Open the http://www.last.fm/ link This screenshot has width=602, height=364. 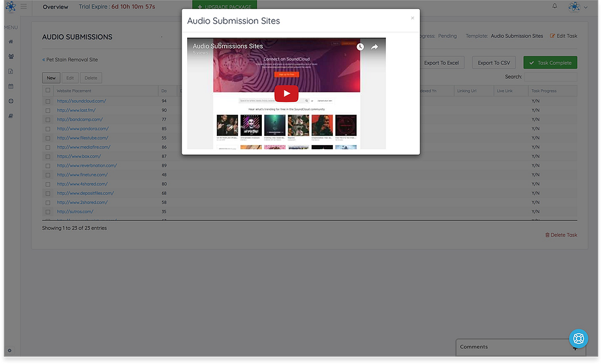(76, 110)
